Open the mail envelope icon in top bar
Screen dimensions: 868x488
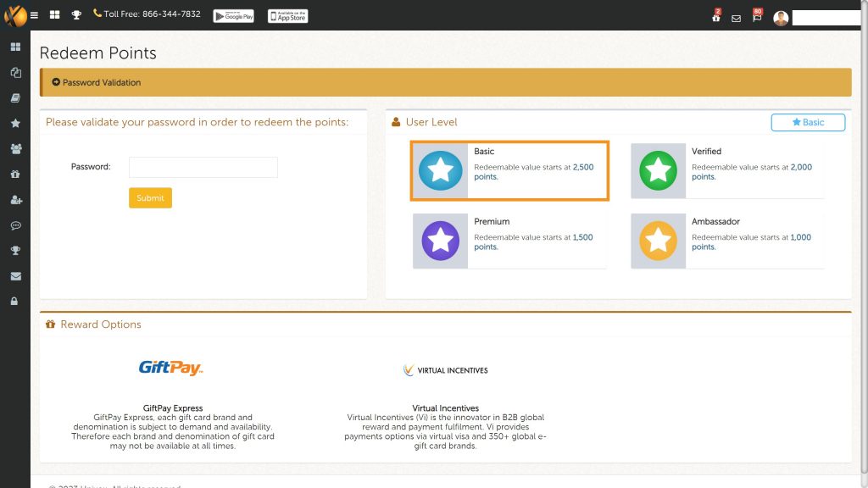pyautogui.click(x=737, y=19)
